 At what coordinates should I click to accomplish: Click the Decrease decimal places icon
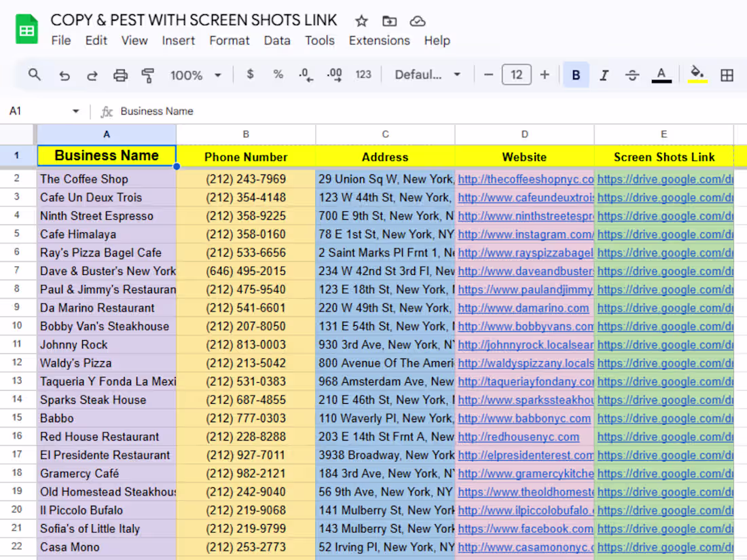(306, 75)
